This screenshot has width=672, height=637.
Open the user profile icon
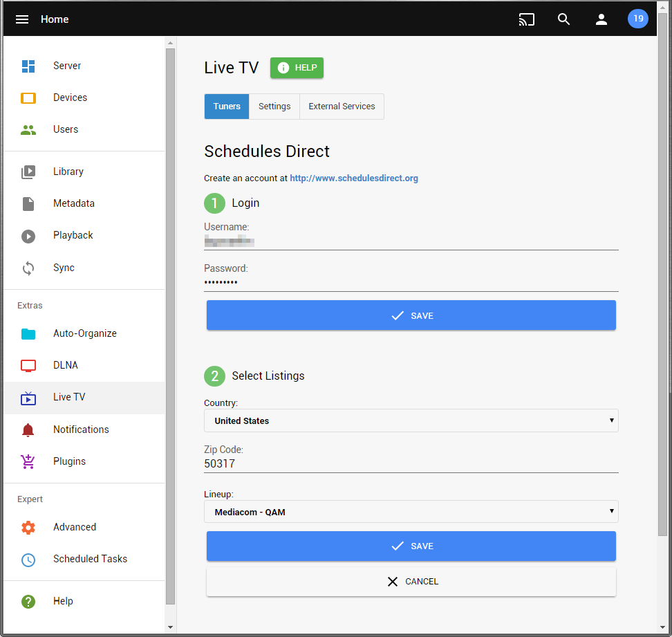(601, 19)
